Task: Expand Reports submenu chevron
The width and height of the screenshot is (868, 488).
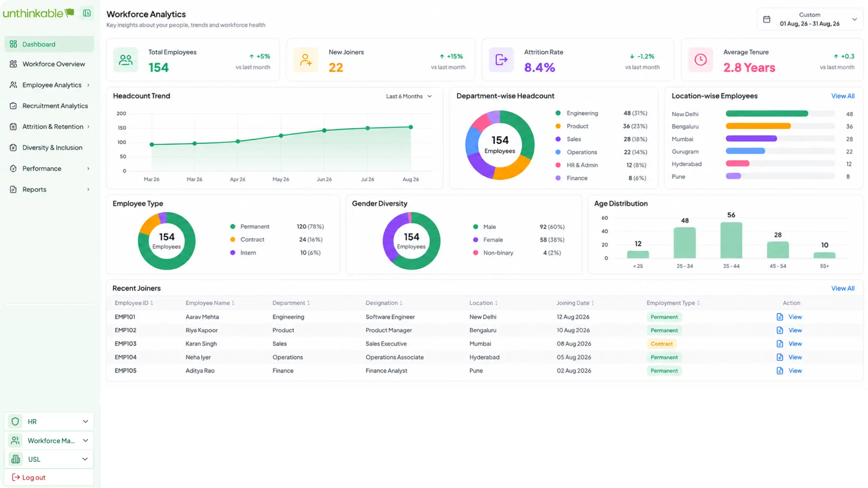Action: pyautogui.click(x=88, y=189)
